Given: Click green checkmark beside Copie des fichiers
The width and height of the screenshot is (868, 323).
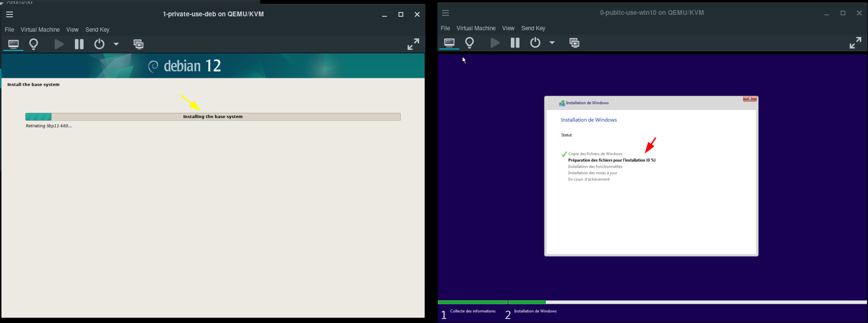Looking at the screenshot, I should pyautogui.click(x=564, y=154).
